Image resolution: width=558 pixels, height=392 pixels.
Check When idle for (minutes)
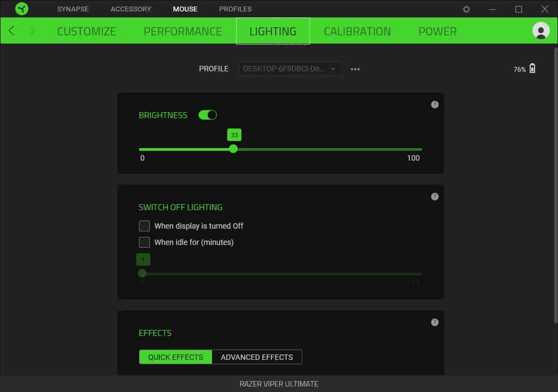tap(144, 242)
